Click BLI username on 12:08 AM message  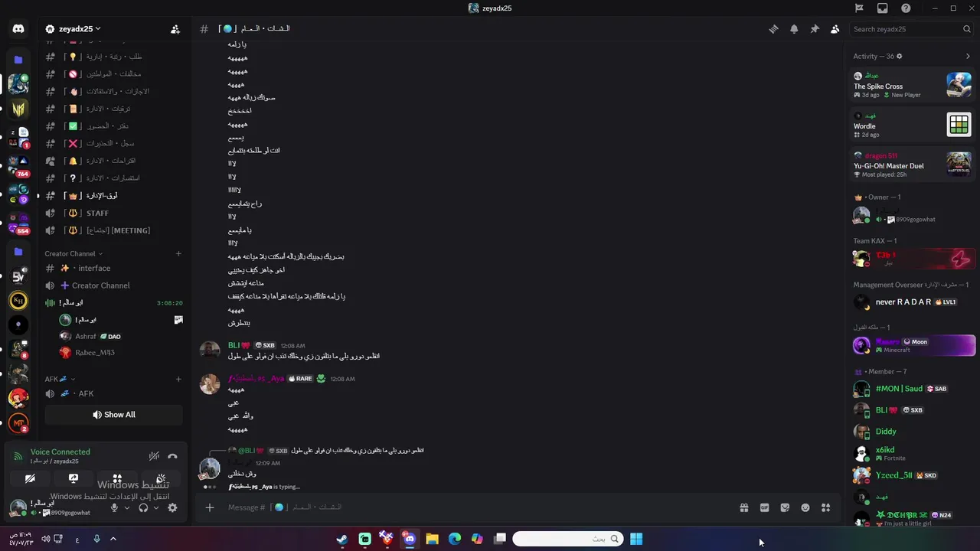click(x=239, y=345)
